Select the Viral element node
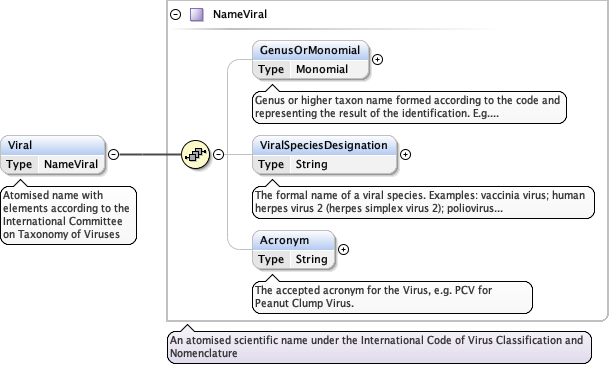This screenshot has width=610, height=367. 53,155
